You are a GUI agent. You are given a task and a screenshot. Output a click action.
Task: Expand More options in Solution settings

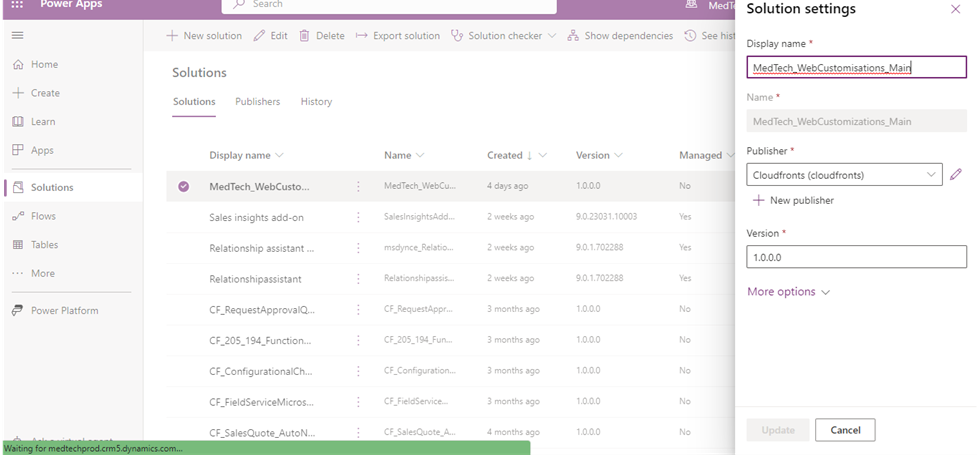(x=788, y=292)
